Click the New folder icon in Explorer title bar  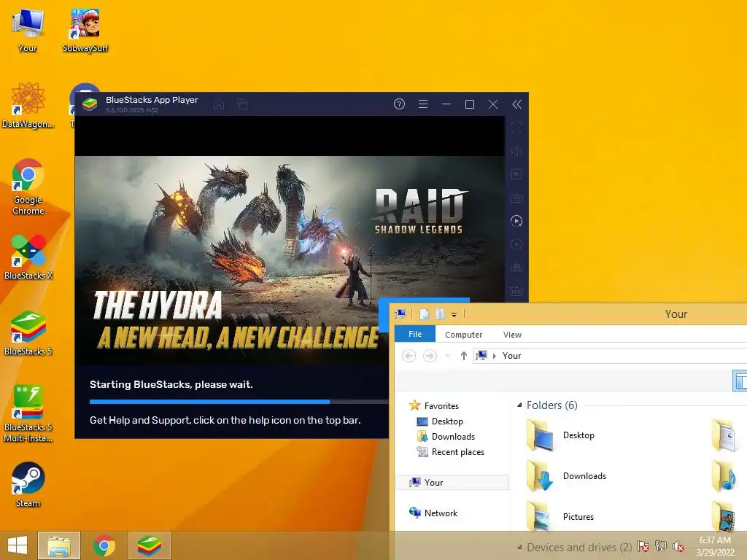pos(440,314)
